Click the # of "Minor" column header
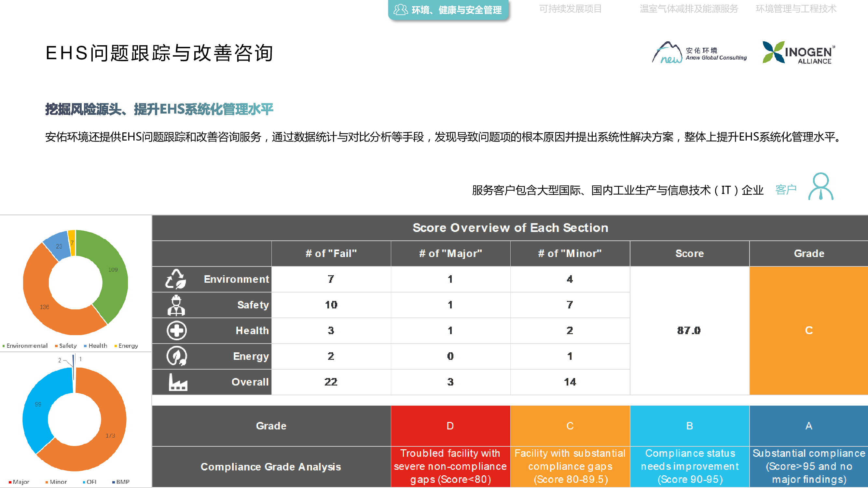This screenshot has height=488, width=868. tap(570, 254)
